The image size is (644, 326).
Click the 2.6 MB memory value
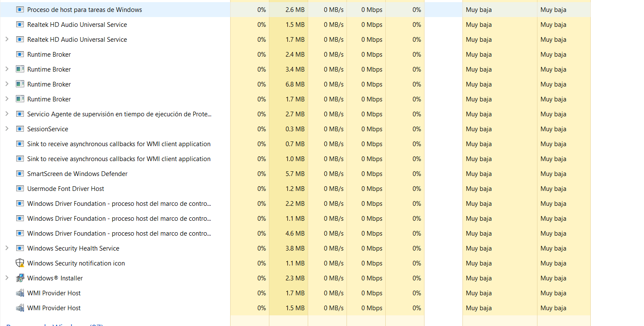(x=295, y=9)
